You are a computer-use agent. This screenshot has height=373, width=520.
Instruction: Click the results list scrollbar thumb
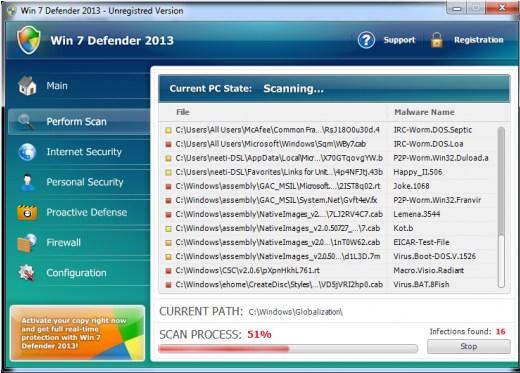pos(501,182)
